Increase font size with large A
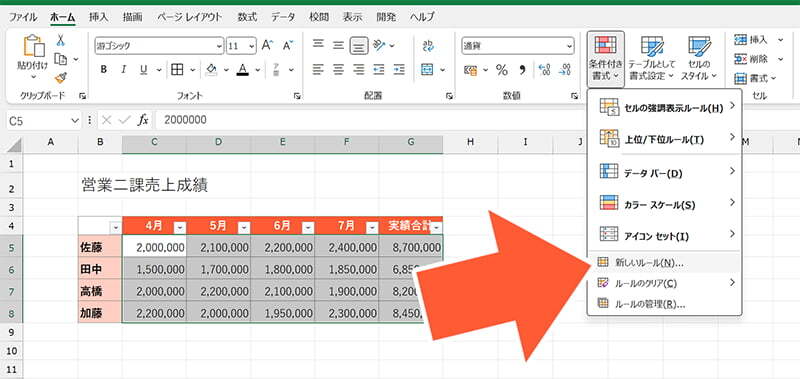Screen dimensions: 800x379 pos(267,45)
